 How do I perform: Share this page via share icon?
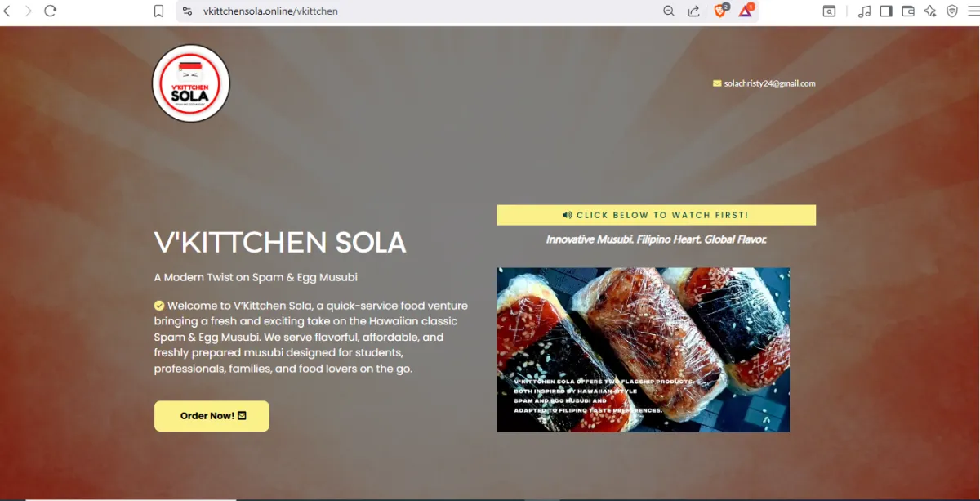click(x=693, y=11)
